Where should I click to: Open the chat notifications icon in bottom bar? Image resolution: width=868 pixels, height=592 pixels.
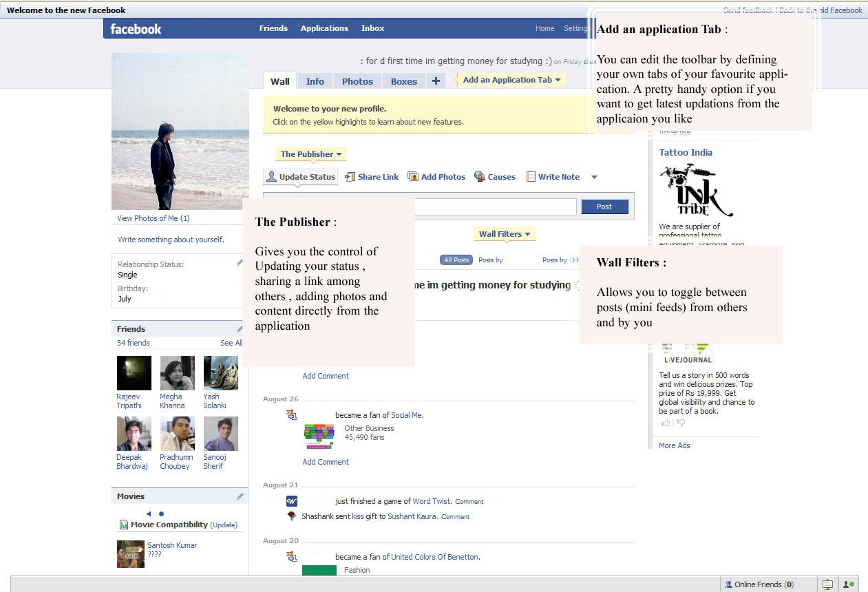click(827, 584)
